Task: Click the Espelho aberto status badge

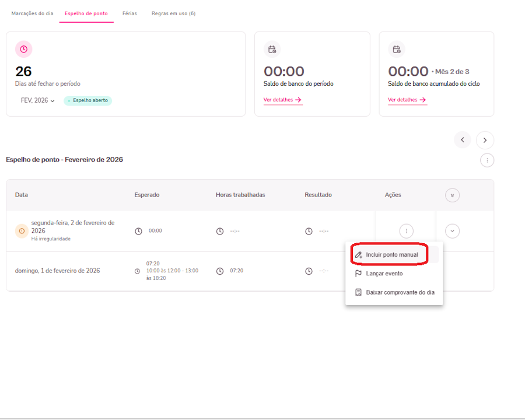Action: 87,100
